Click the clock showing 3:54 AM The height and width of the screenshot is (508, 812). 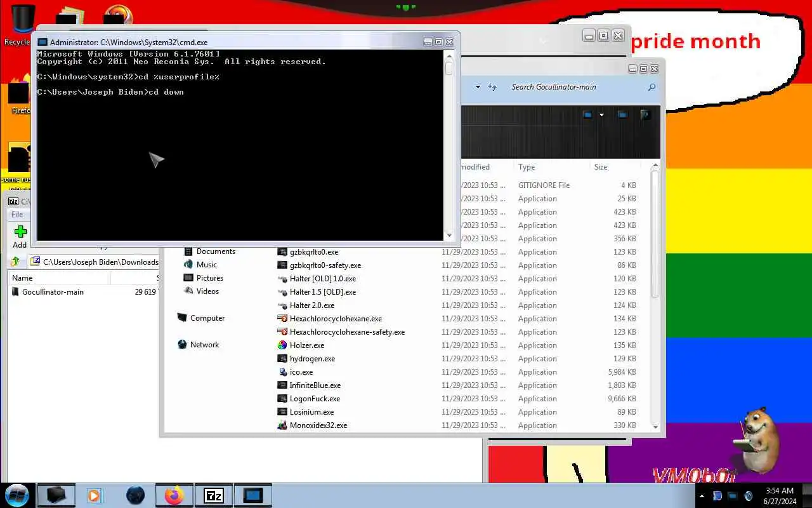click(x=780, y=490)
